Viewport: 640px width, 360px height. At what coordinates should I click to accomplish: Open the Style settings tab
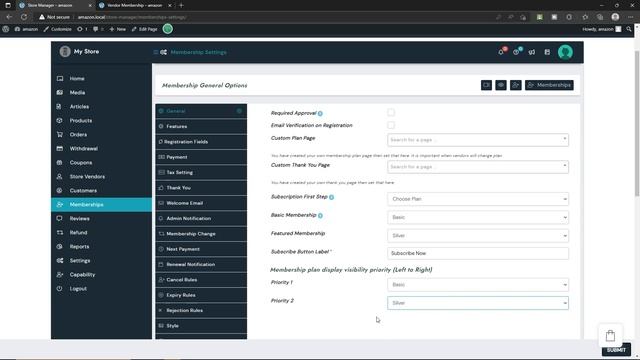click(x=201, y=326)
